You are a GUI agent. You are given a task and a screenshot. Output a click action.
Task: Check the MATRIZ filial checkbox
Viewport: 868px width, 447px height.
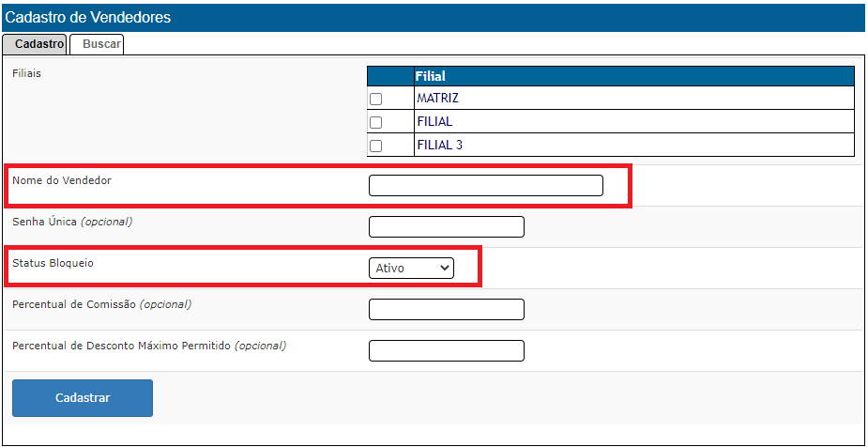click(x=376, y=100)
